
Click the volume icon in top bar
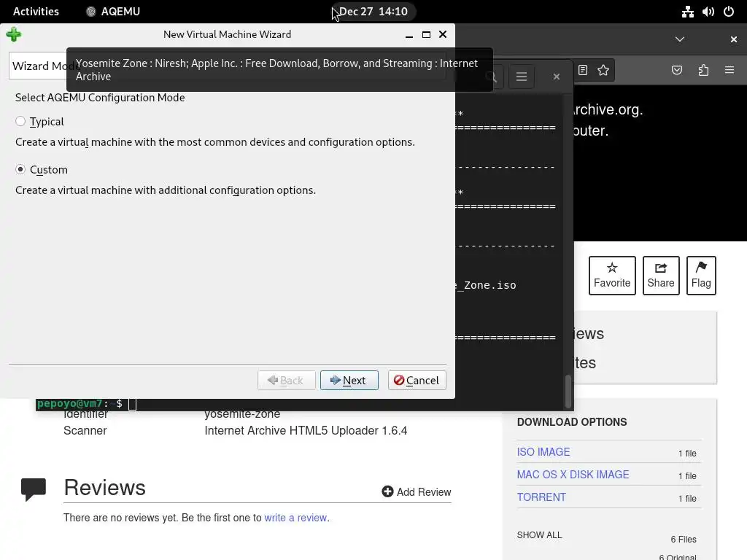pos(708,12)
